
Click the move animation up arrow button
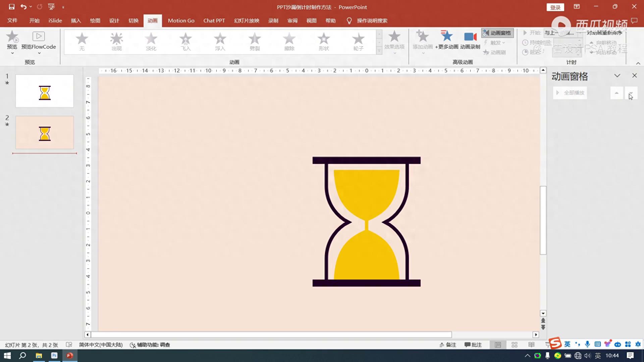click(616, 93)
